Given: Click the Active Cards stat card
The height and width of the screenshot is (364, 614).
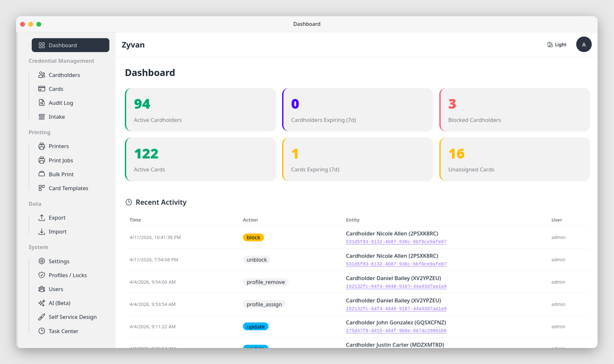Looking at the screenshot, I should coord(200,159).
